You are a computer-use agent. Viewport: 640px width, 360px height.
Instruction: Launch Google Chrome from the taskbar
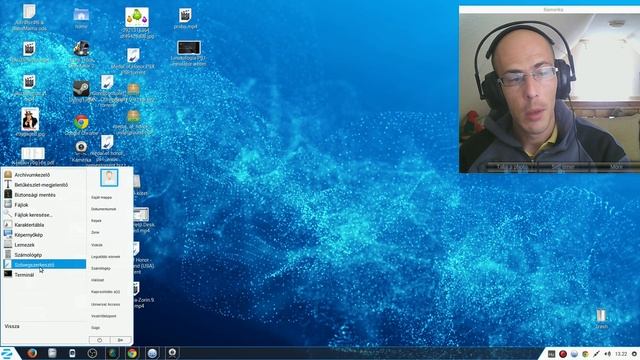[x=132, y=353]
